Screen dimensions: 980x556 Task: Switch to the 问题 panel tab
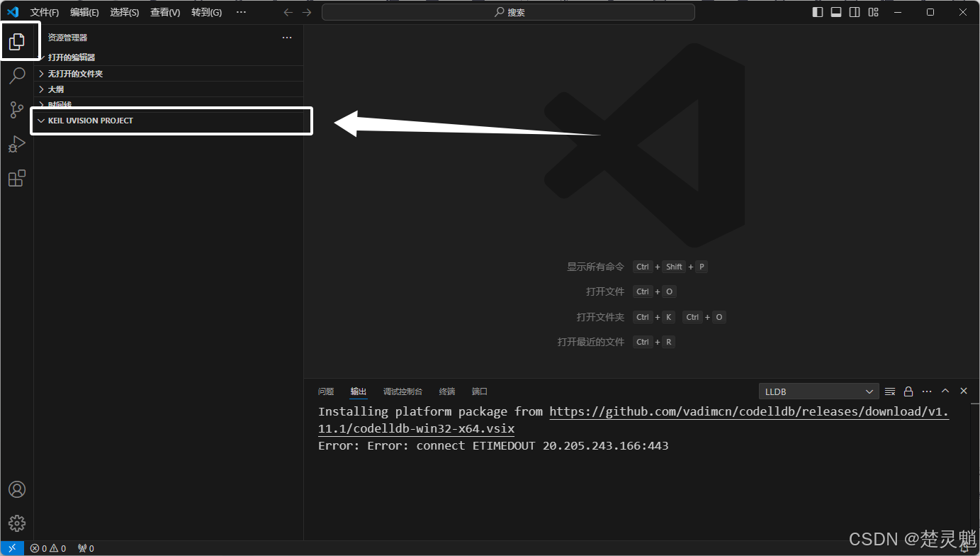pos(326,391)
